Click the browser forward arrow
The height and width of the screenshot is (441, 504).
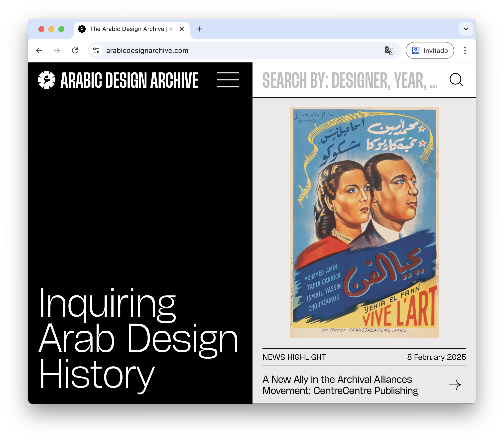(x=57, y=51)
